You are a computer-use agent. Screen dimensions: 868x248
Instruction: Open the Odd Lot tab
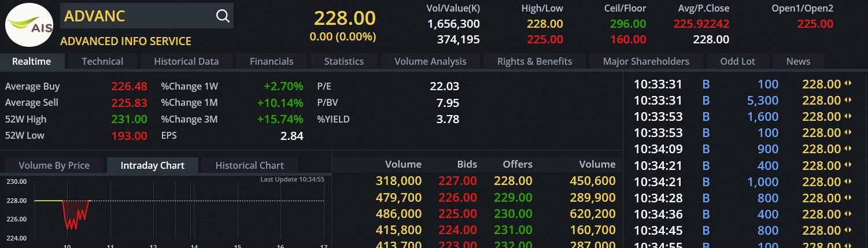point(738,61)
